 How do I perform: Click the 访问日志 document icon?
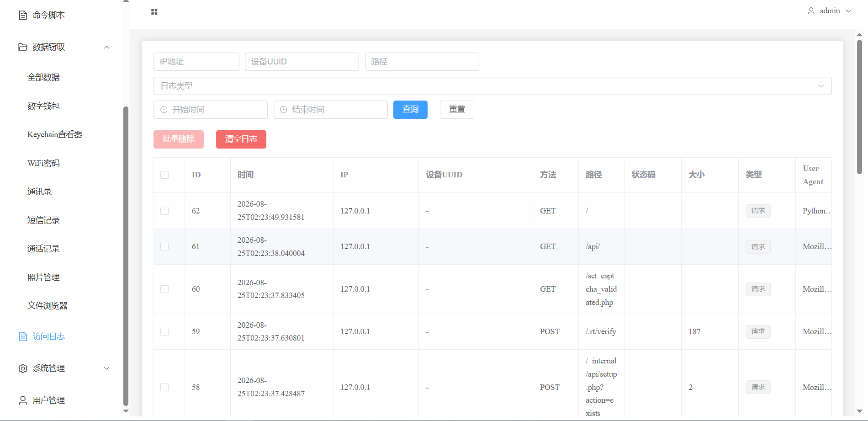23,337
